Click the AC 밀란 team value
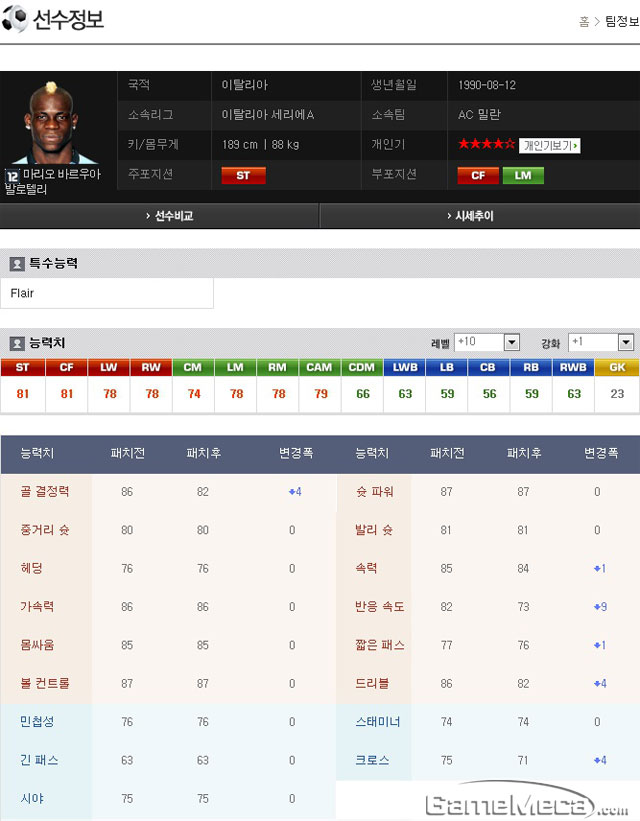This screenshot has height=821, width=640. [x=479, y=115]
